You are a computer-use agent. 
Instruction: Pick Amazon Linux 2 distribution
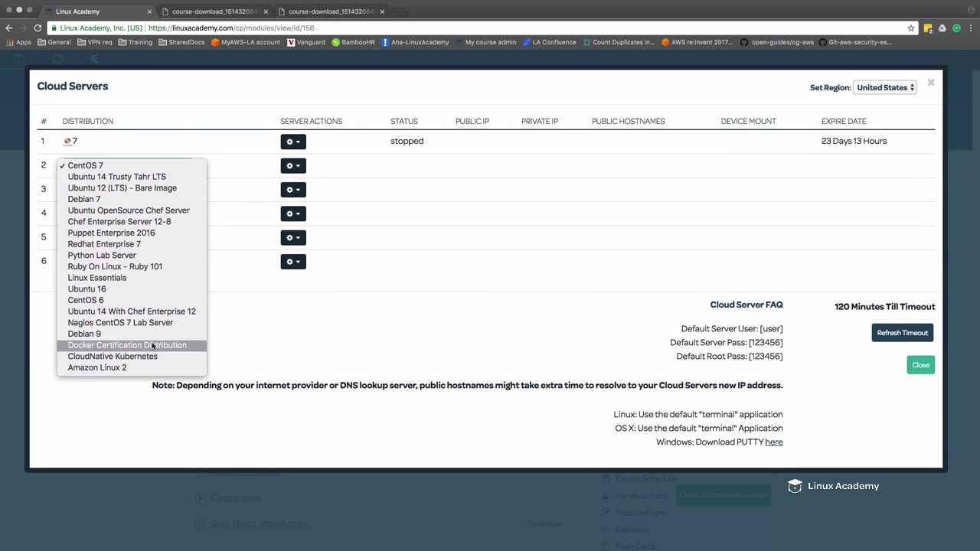coord(132,367)
